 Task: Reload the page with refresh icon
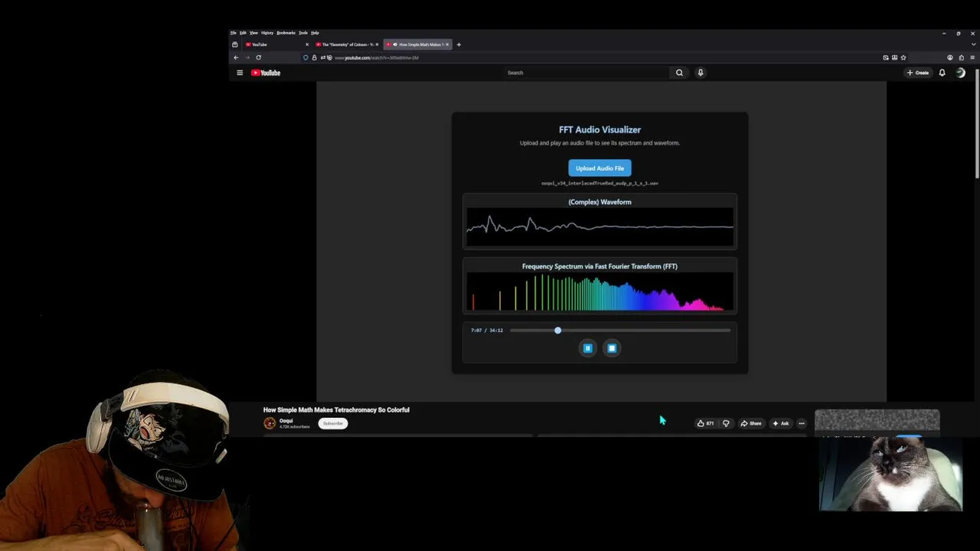pyautogui.click(x=259, y=57)
